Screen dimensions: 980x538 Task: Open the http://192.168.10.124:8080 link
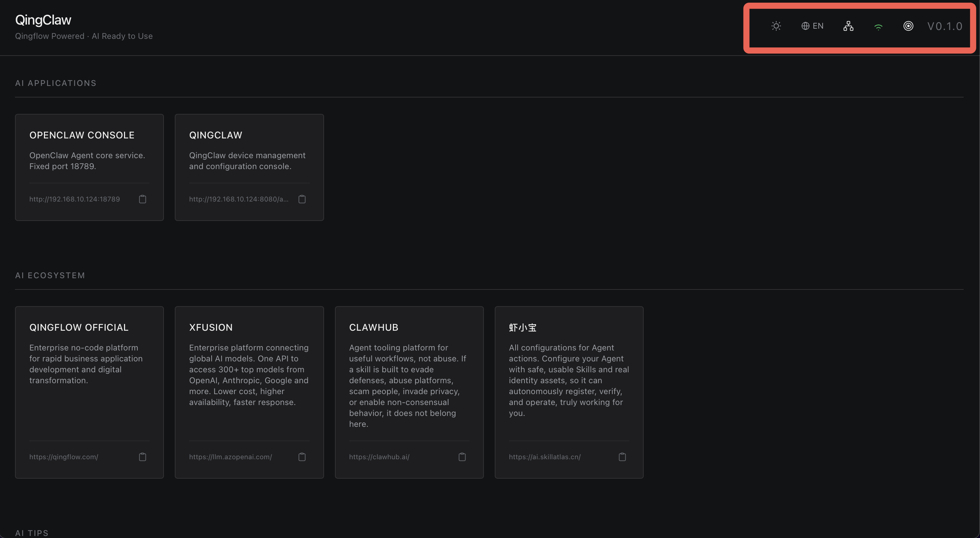(x=239, y=199)
